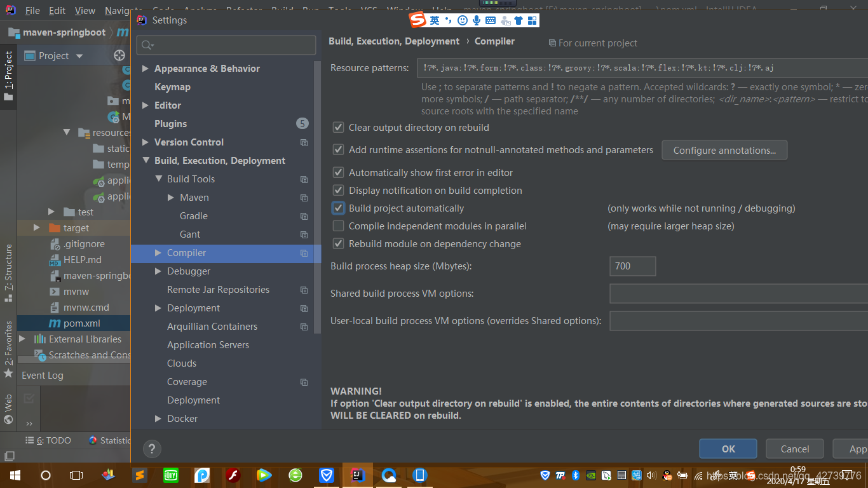This screenshot has width=868, height=488.
Task: Expand the Maven settings node
Action: (171, 198)
